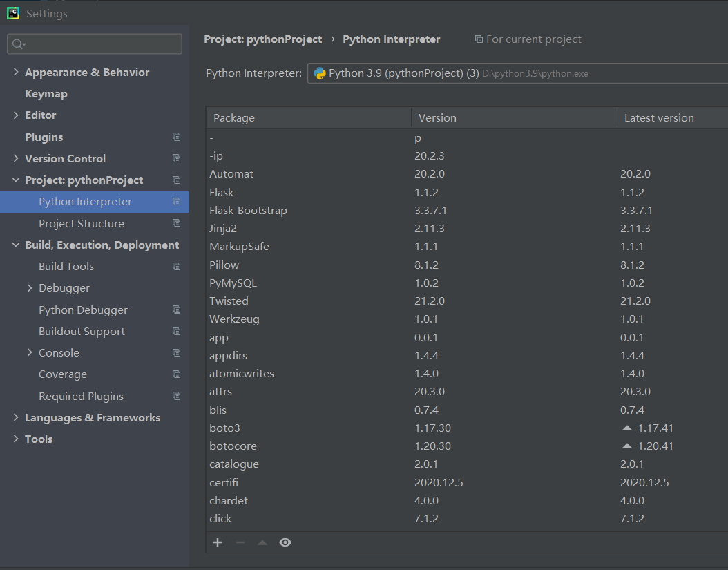Sort by the Latest version column header
The image size is (728, 570).
[x=659, y=117]
